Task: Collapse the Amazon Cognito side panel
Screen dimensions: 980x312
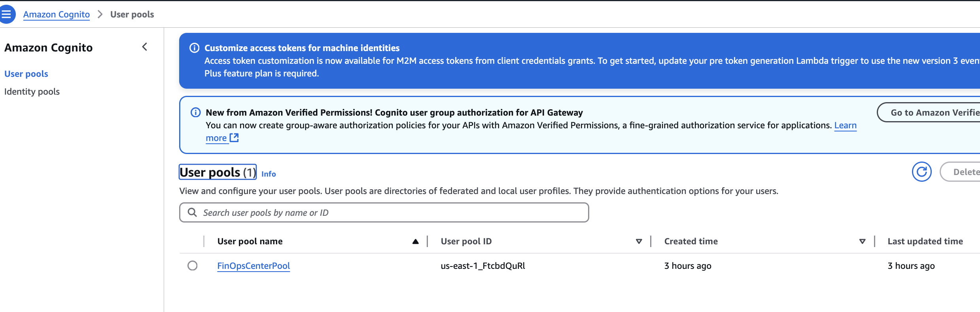Action: tap(145, 47)
